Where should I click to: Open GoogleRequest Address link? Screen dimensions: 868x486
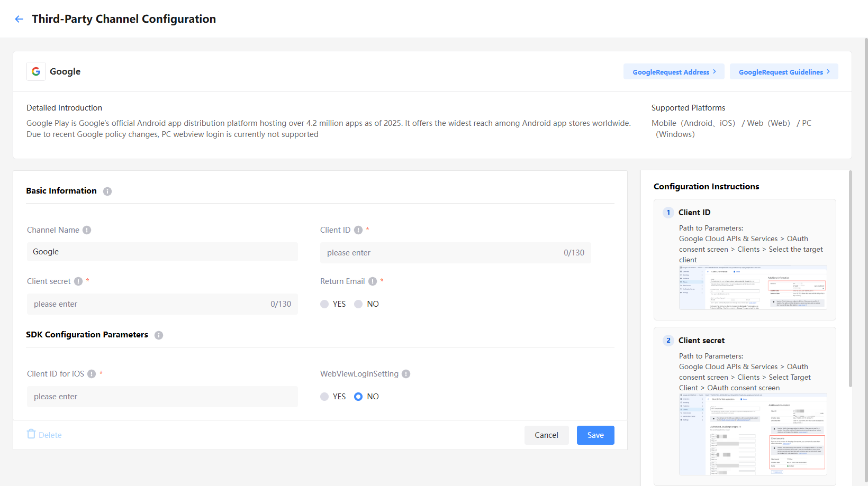674,72
